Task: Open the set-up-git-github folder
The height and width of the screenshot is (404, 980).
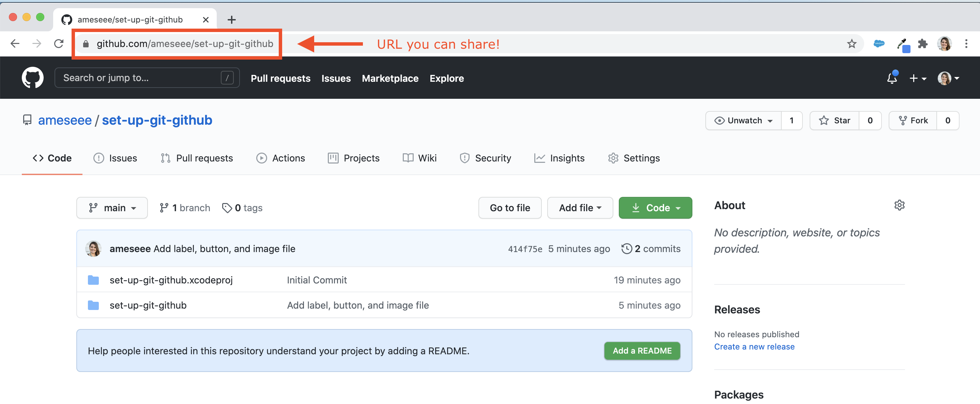Action: pos(148,305)
